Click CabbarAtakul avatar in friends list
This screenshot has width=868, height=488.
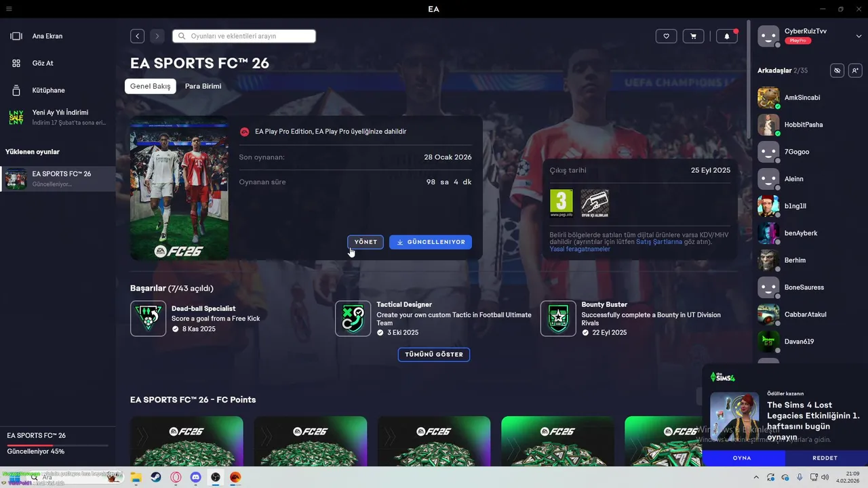coord(768,314)
